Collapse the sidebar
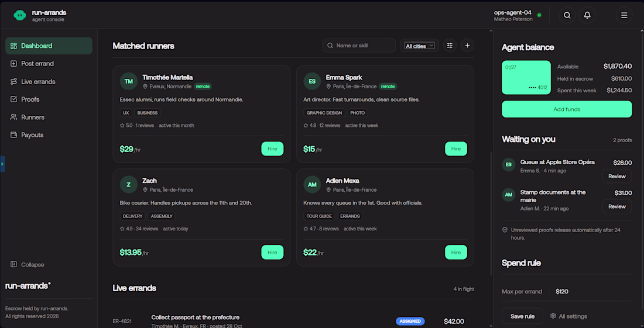 coord(27,264)
